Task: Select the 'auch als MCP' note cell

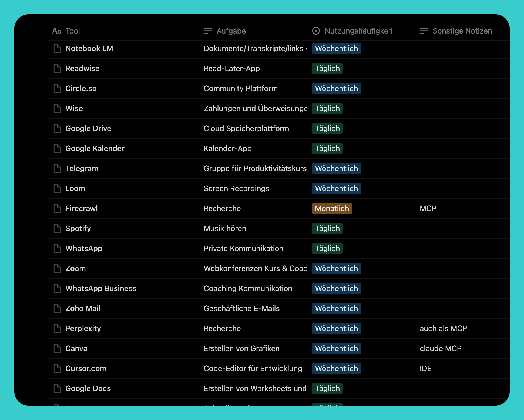Action: 462,329
